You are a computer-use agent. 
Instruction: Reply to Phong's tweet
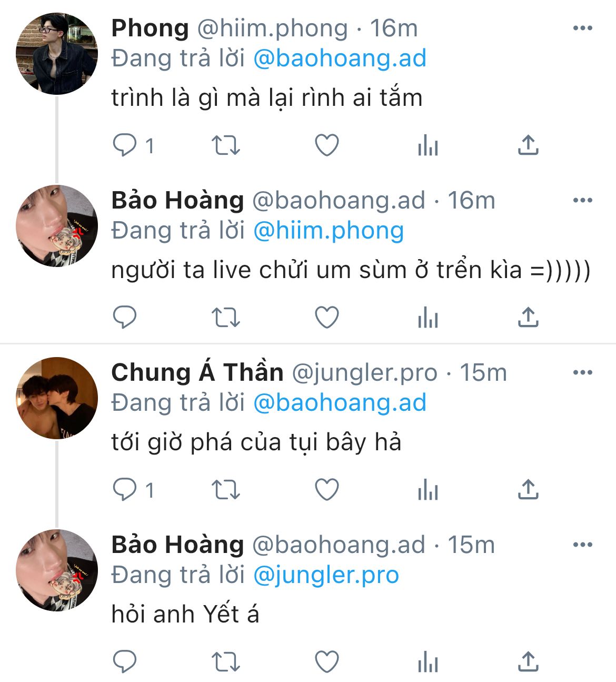coord(125,145)
